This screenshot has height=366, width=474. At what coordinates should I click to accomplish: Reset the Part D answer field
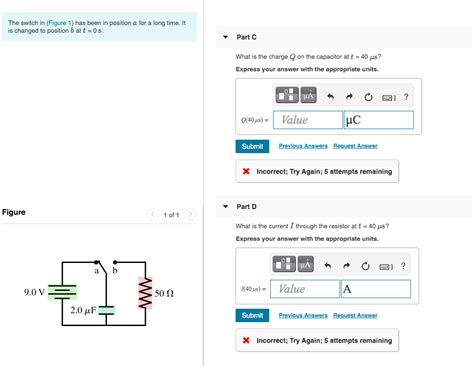click(x=366, y=266)
